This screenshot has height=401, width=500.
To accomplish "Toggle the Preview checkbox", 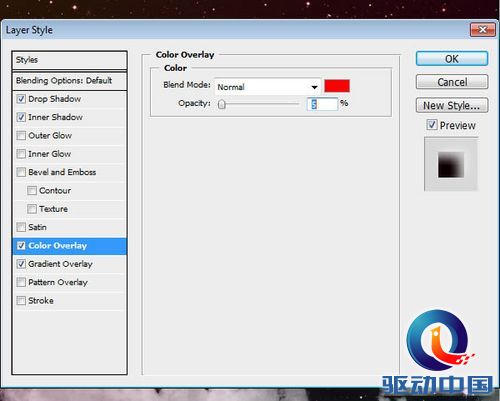I will (432, 125).
